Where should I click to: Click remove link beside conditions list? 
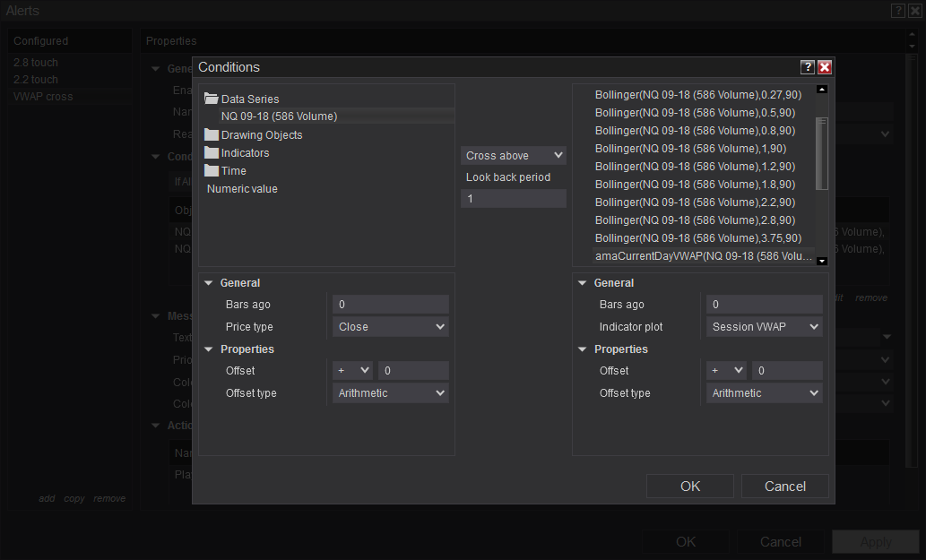pyautogui.click(x=871, y=298)
